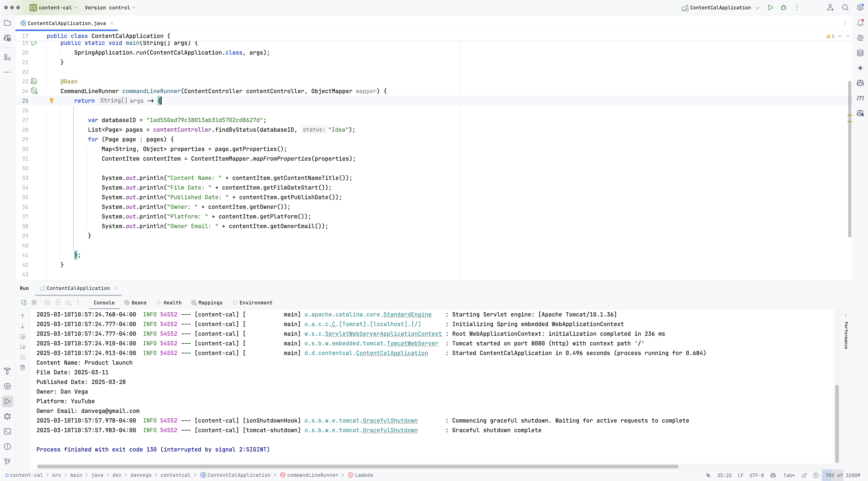Open the TomcatWebServer link in console
Image resolution: width=868 pixels, height=481 pixels.
coord(412,343)
